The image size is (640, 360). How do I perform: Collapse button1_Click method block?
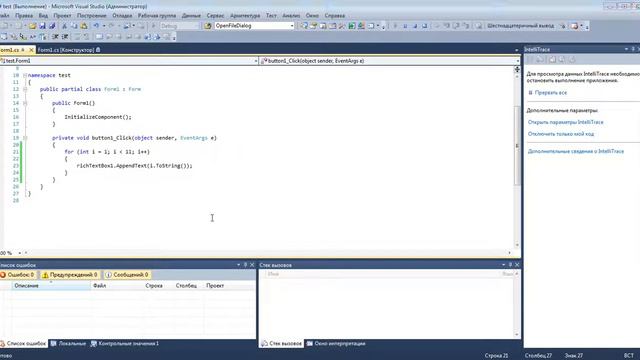click(25, 138)
